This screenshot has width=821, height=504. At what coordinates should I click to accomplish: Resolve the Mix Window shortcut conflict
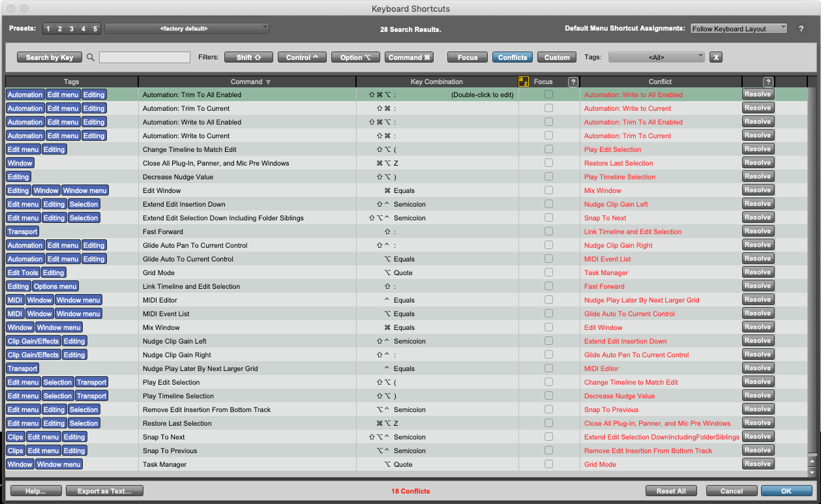[758, 327]
